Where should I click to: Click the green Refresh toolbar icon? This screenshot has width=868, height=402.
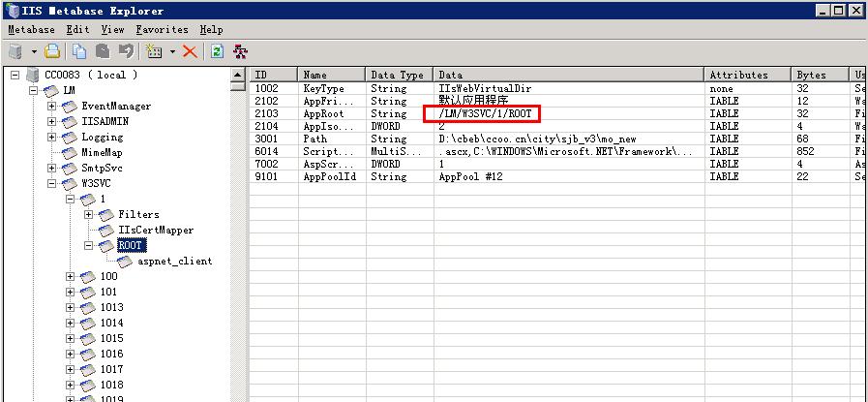pos(217,51)
